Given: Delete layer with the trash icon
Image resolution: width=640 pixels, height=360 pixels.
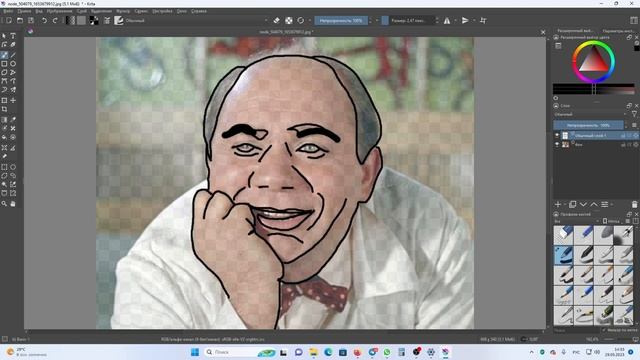Looking at the screenshot, I should [x=634, y=204].
